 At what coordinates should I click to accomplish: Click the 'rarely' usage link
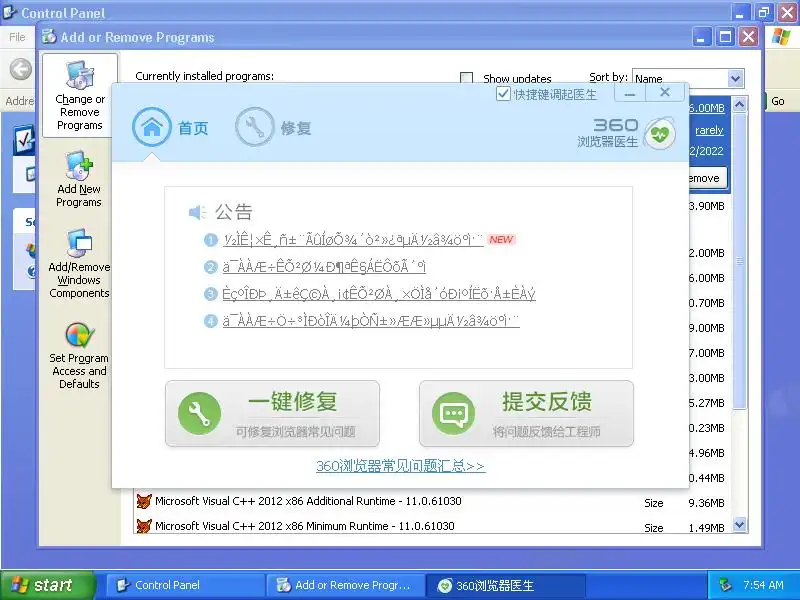pos(709,130)
